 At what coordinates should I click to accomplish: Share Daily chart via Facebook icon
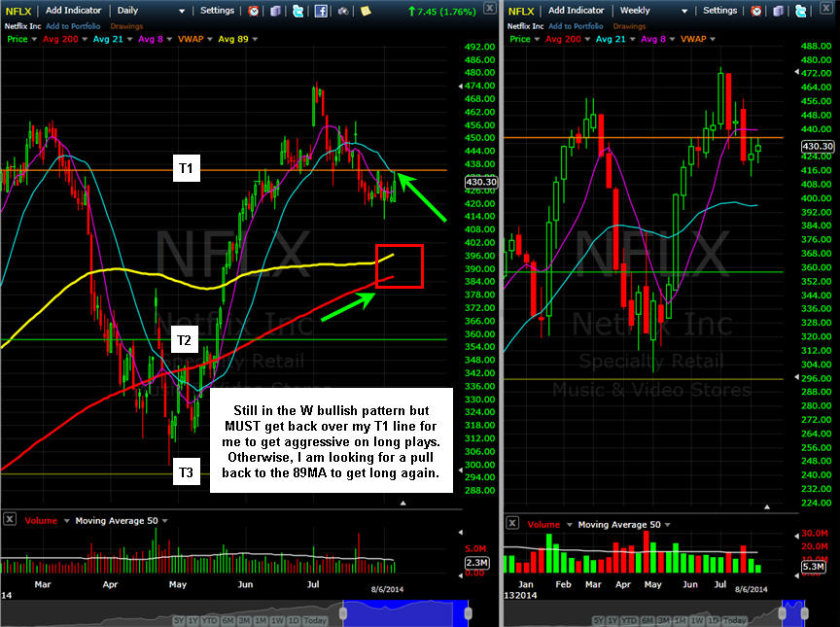tap(321, 11)
